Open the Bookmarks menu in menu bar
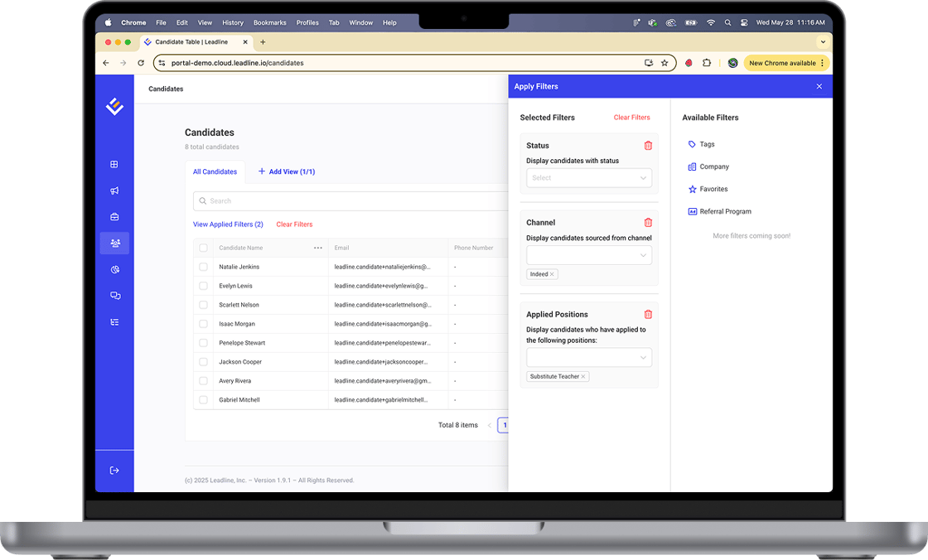 268,23
